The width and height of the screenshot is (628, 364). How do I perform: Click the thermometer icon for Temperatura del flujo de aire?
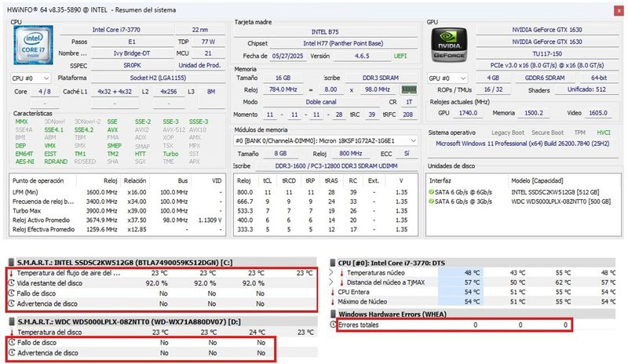(x=11, y=273)
